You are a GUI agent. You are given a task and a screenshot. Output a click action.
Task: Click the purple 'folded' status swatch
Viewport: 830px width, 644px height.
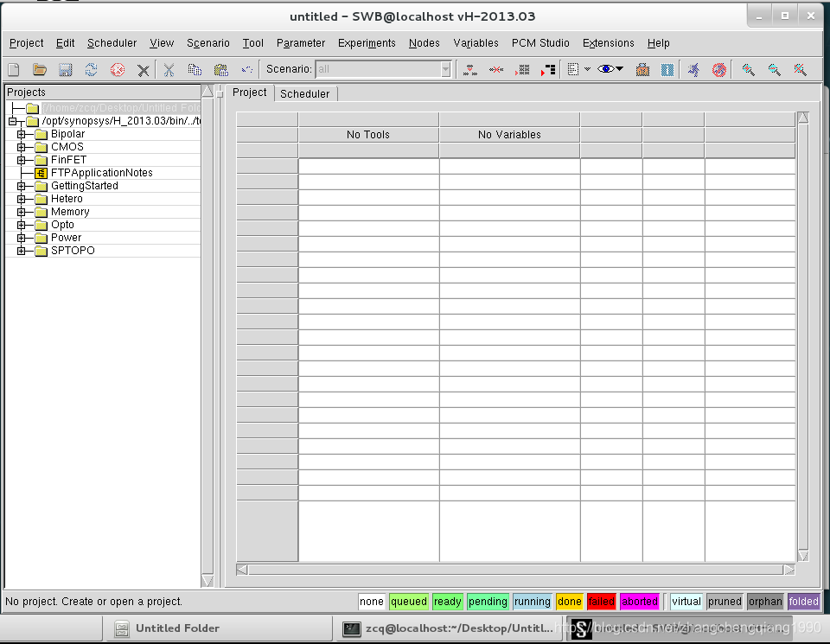[803, 601]
